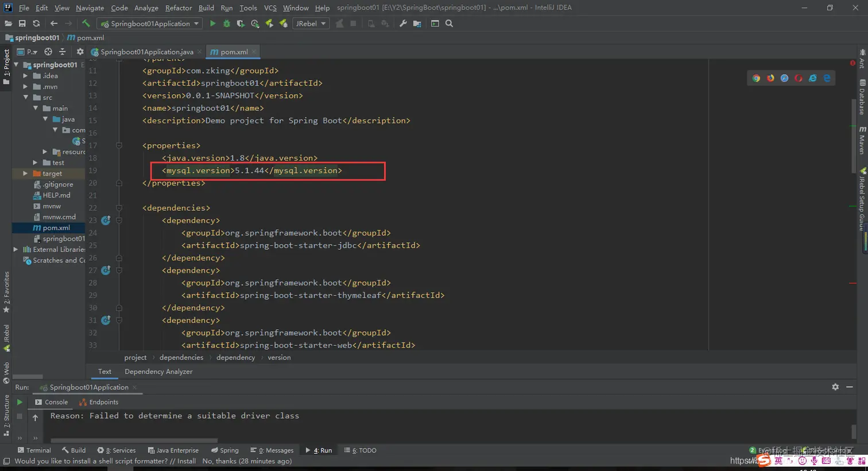
Task: Click the Synchronize refresh icon
Action: click(36, 24)
